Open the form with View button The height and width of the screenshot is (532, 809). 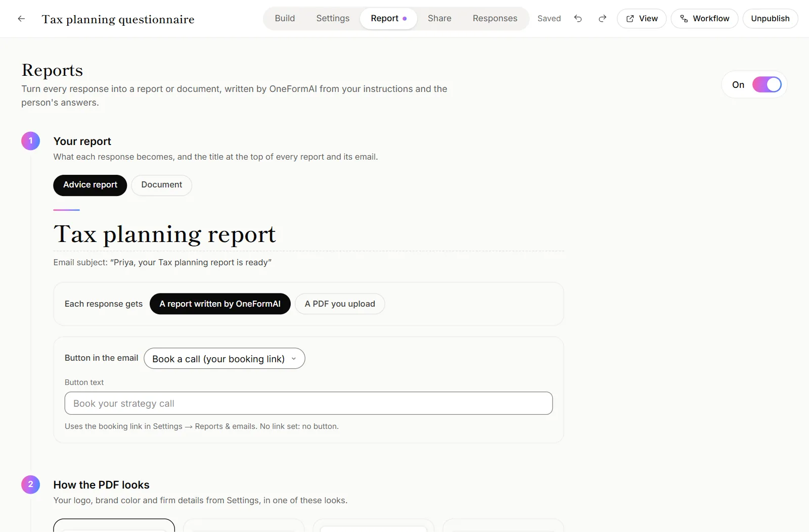[642, 19]
